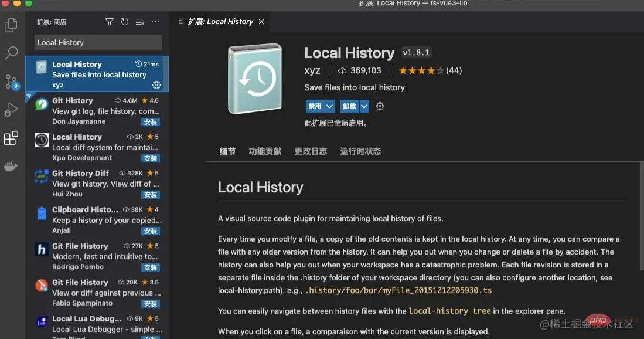Click the Local History search input field

pos(98,42)
